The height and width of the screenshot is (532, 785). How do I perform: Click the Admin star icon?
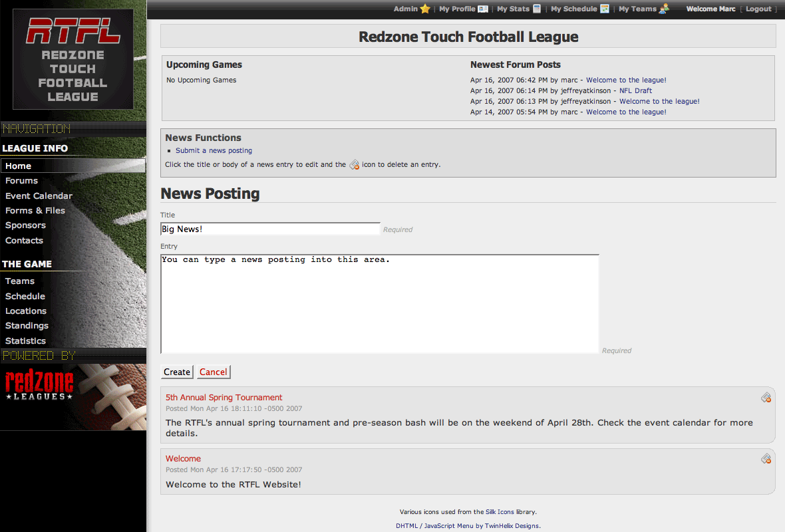[425, 9]
